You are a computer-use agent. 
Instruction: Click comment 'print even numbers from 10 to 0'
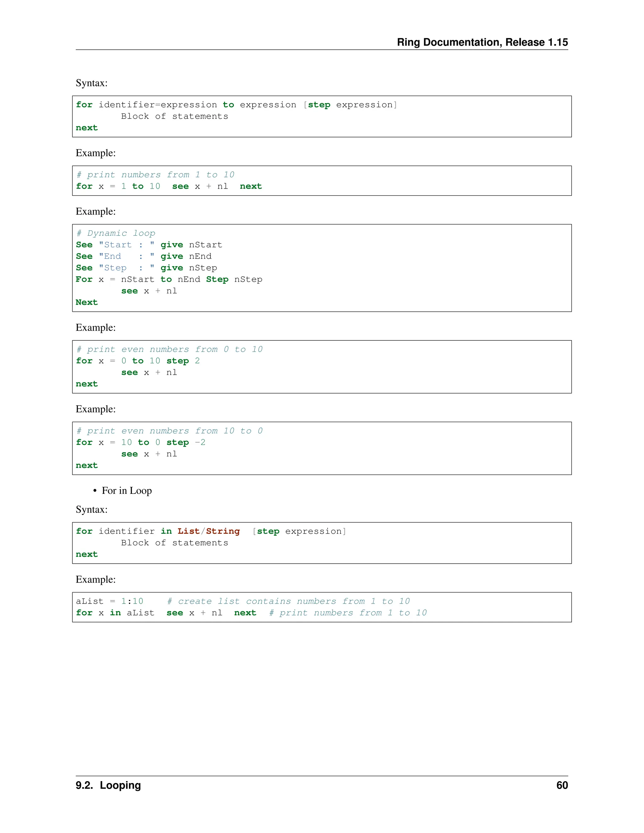pyautogui.click(x=169, y=431)
